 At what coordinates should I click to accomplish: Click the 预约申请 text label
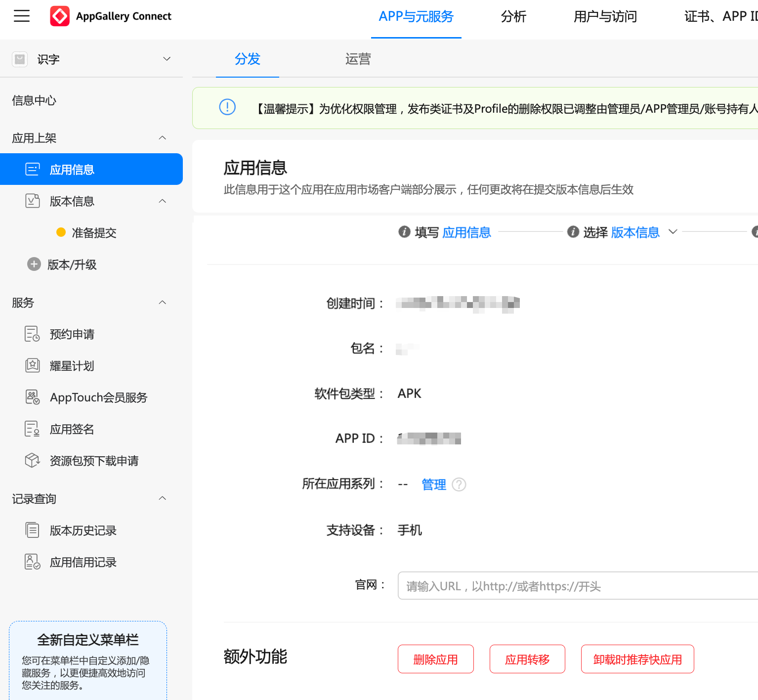click(72, 334)
